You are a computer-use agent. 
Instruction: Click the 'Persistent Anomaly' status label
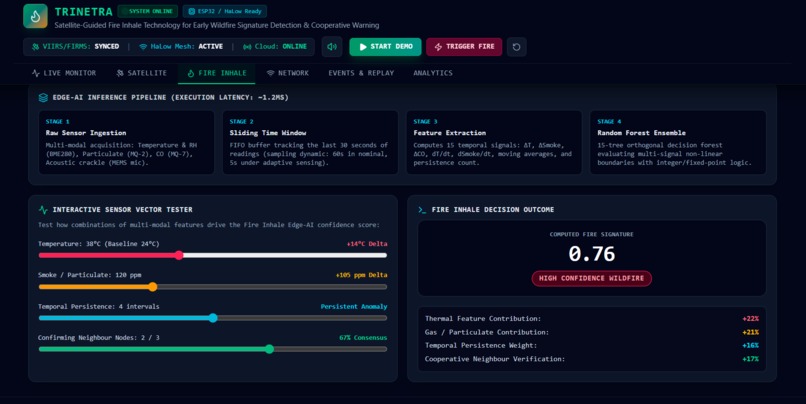click(x=354, y=306)
